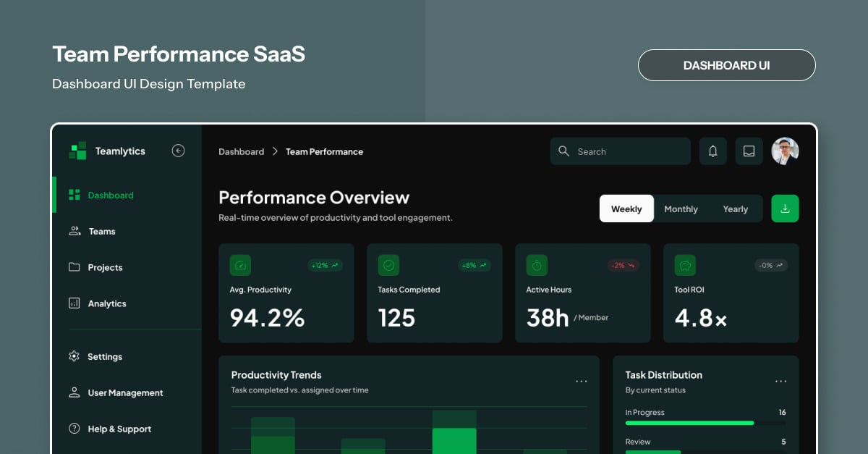This screenshot has width=868, height=454.
Task: Click the Teamlytics logo icon
Action: pos(77,151)
